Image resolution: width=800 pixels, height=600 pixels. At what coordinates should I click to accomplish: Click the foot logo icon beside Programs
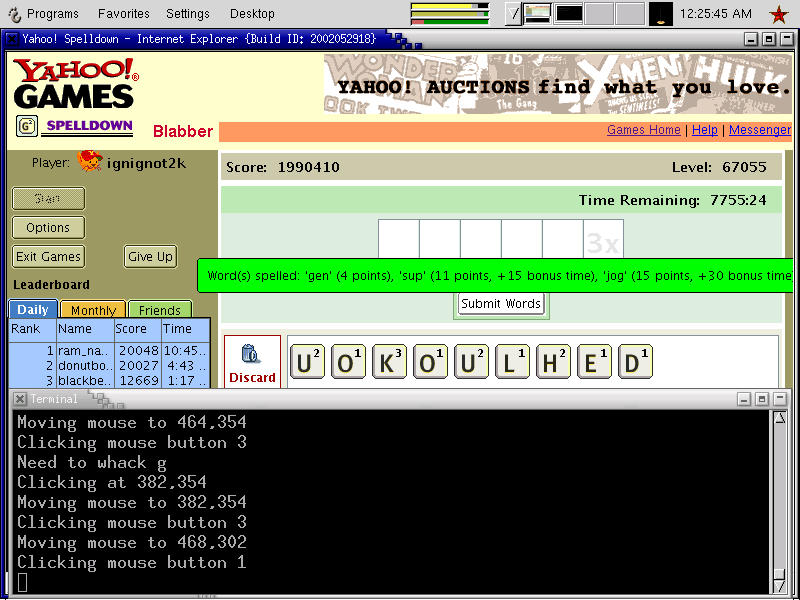[x=14, y=14]
